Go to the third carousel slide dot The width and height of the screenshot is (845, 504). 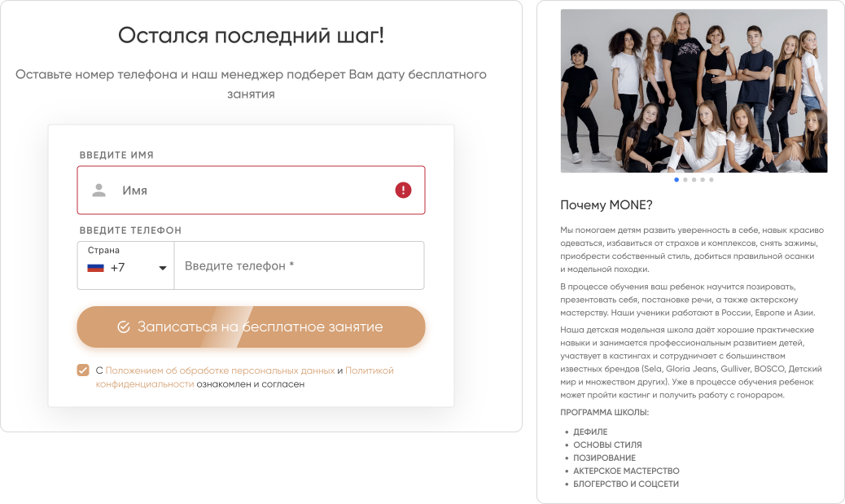[694, 179]
